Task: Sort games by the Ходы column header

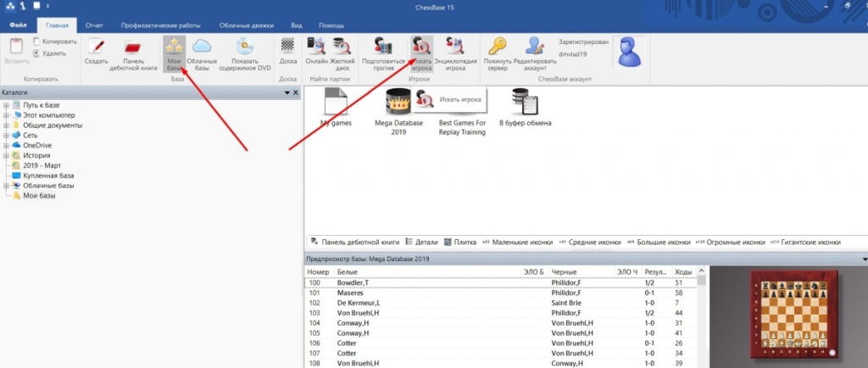Action: 682,272
